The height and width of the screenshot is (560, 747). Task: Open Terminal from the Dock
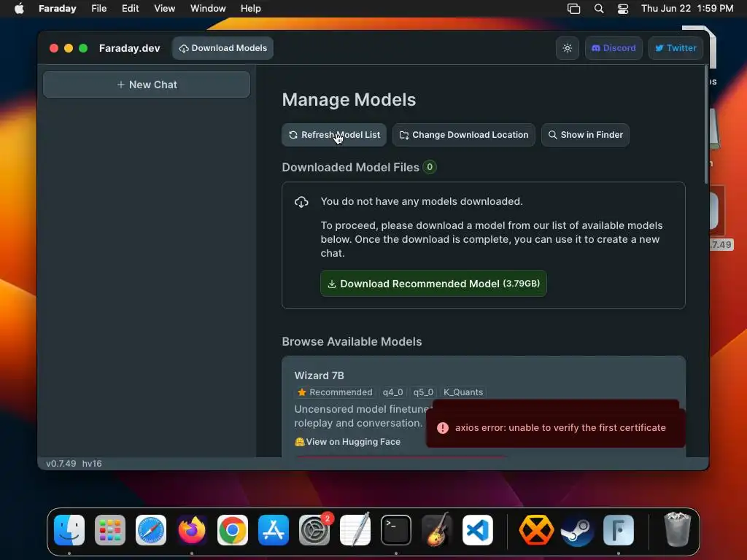pyautogui.click(x=396, y=530)
